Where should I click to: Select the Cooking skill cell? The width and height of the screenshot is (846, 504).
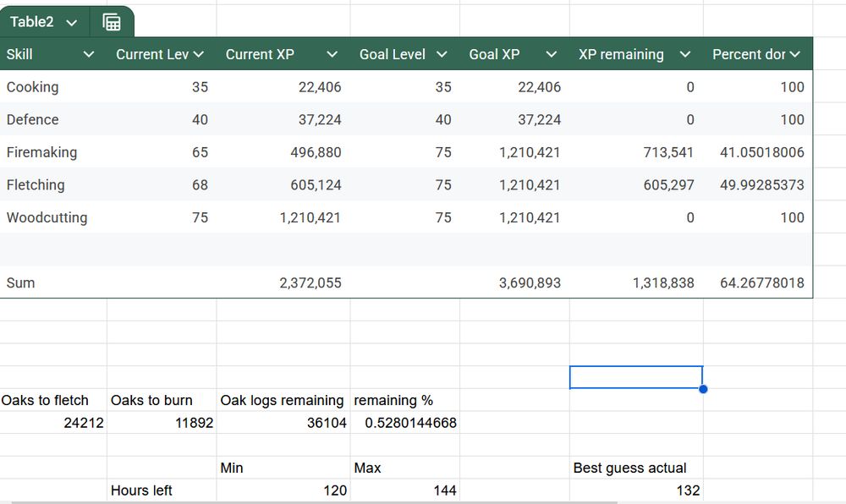coord(33,87)
